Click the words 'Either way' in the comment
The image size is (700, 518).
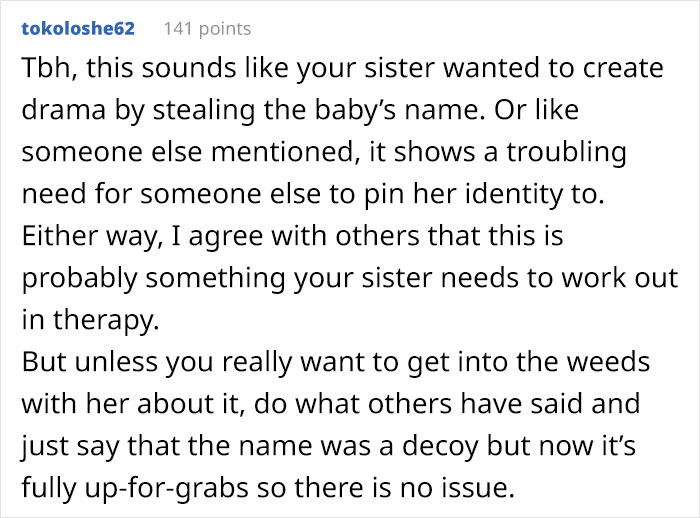92,236
